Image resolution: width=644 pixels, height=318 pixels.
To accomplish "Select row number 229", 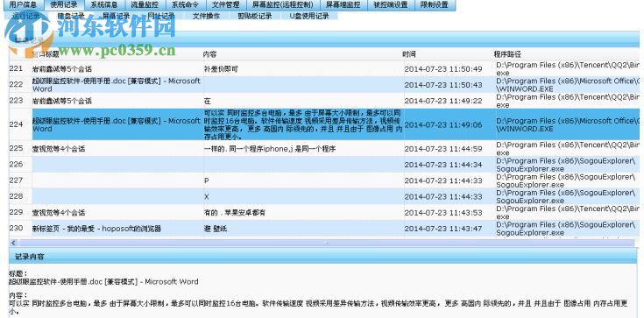I will point(324,212).
